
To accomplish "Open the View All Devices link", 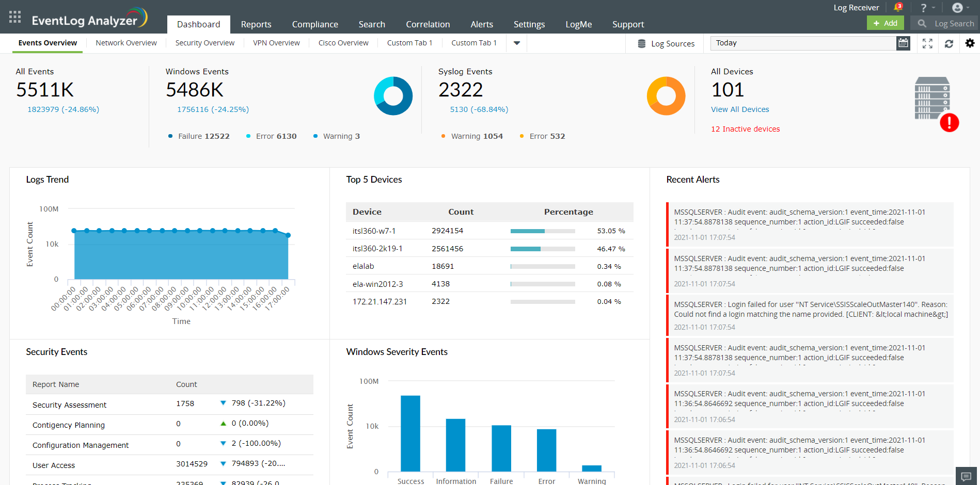I will point(739,109).
